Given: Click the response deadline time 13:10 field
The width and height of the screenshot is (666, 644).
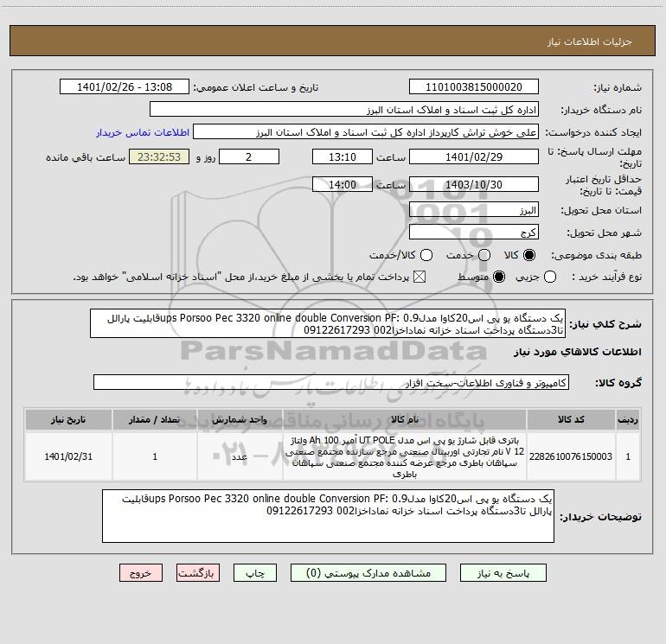Looking at the screenshot, I should (x=343, y=156).
